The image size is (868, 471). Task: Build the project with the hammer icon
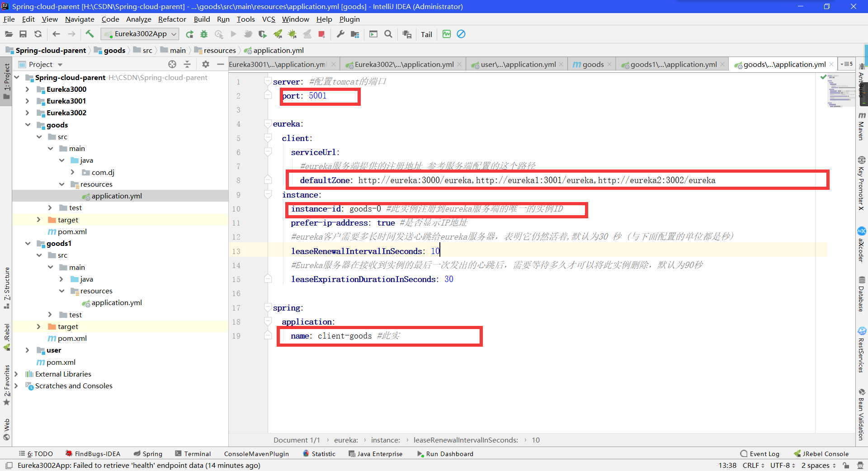[90, 34]
